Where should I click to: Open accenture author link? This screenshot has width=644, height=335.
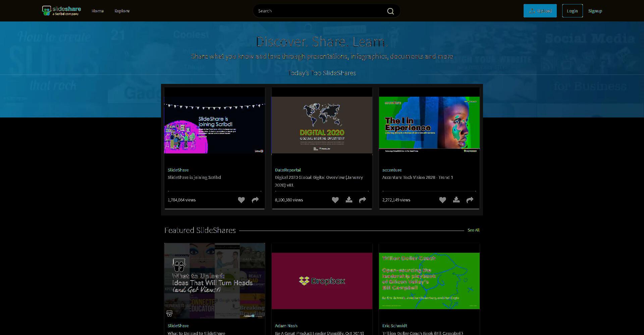click(x=392, y=170)
